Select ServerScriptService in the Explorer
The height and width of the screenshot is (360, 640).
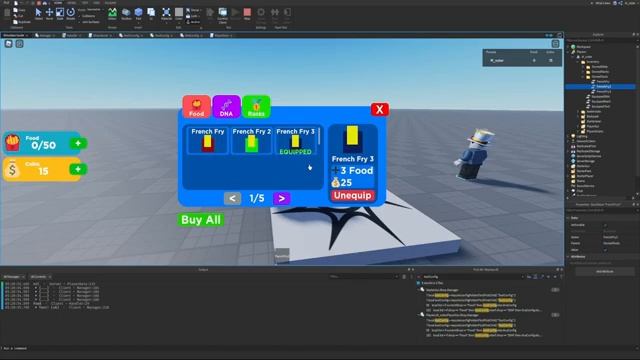click(589, 156)
